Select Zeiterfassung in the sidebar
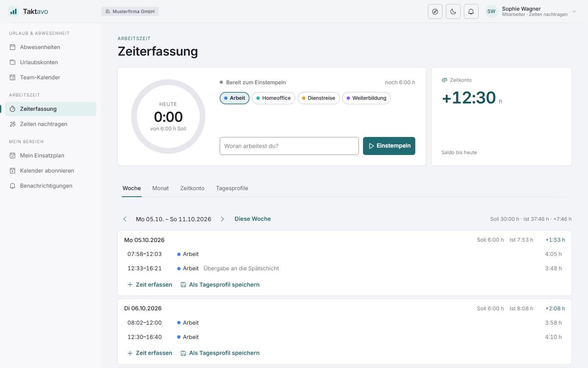Screen dimensions: 588x368 pos(51,109)
